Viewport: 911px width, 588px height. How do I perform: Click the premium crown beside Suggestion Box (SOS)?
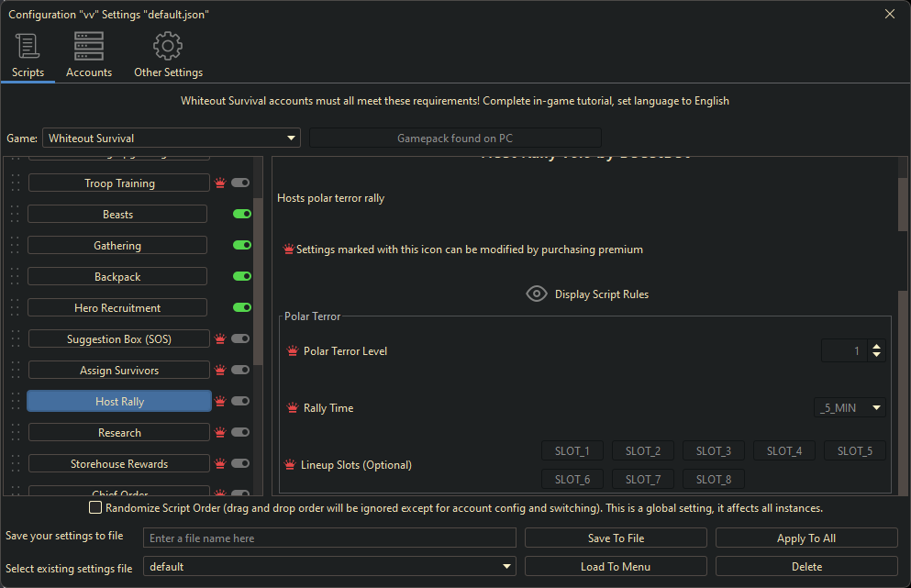220,338
